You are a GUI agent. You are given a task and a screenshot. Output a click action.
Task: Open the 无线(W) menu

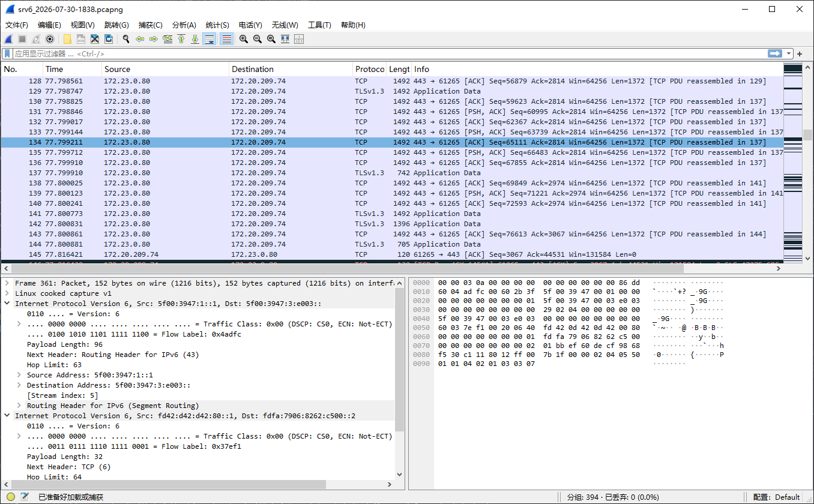285,25
